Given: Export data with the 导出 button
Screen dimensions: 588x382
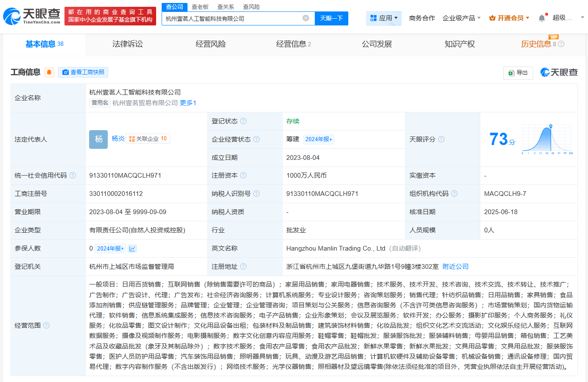Looking at the screenshot, I should click(x=518, y=73).
